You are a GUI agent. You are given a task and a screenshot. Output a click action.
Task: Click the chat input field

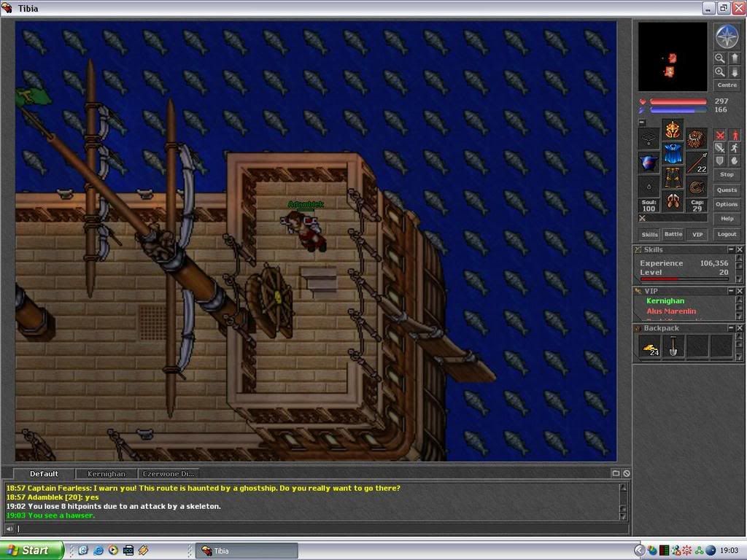pos(322,529)
